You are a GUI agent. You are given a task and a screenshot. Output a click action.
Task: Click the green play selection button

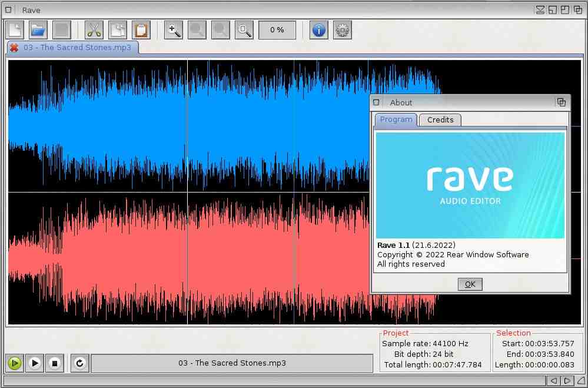coord(15,363)
